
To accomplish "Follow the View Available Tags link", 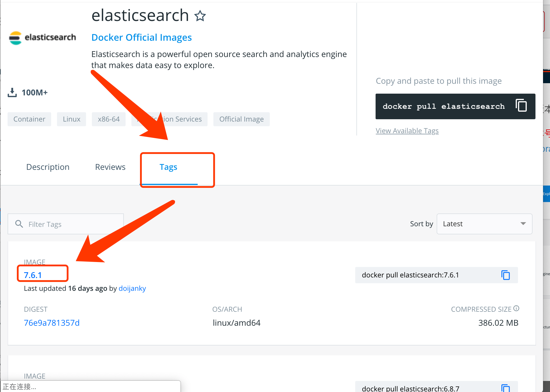I will point(407,131).
